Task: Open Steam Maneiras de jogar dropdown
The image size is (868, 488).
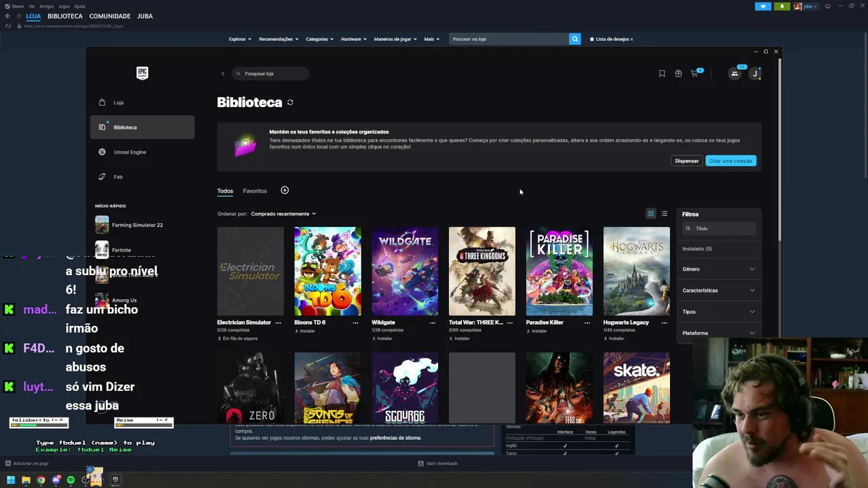Action: coord(395,39)
